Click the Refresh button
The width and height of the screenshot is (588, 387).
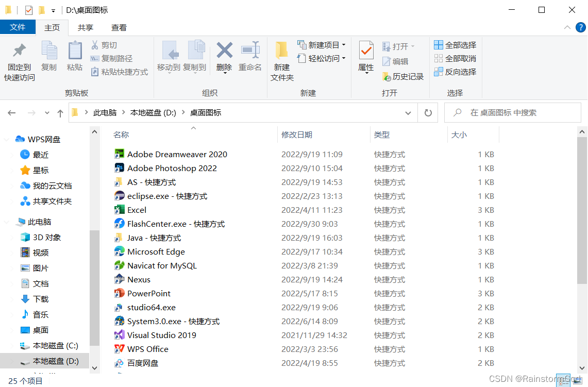[428, 113]
